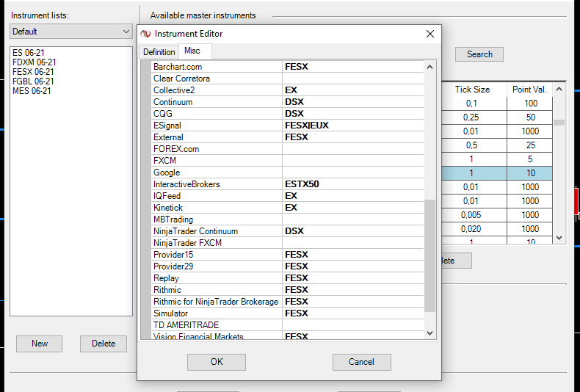Select the InteractiveBrokers property label
This screenshot has height=392, width=580.
[186, 184]
